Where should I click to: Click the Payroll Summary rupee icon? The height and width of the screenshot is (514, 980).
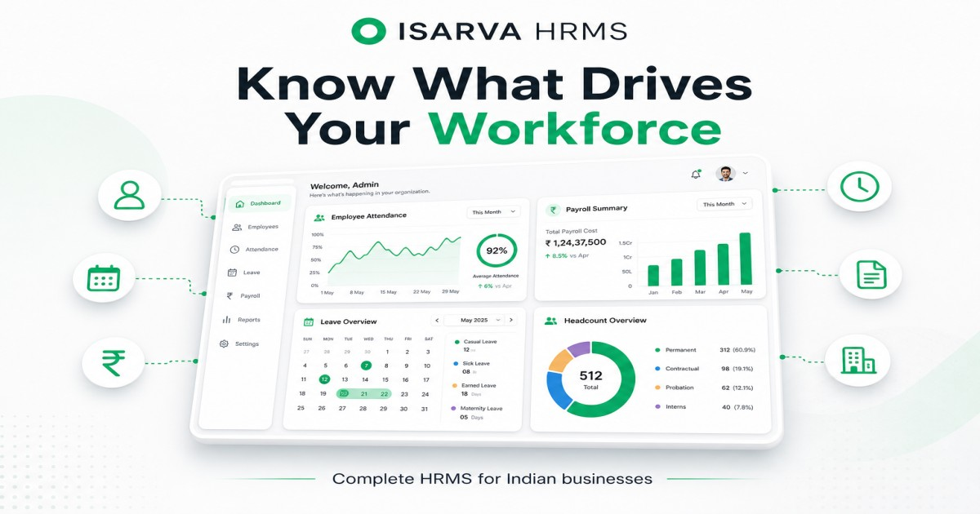(553, 210)
